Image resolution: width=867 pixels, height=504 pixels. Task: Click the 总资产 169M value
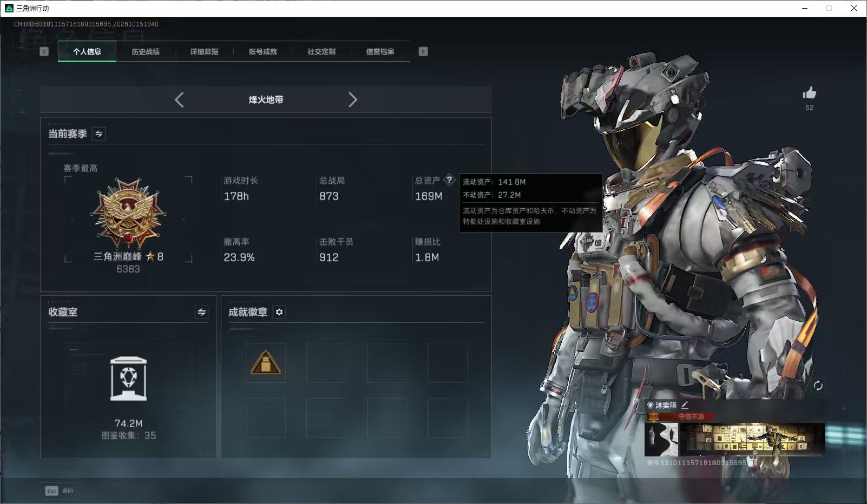(429, 196)
